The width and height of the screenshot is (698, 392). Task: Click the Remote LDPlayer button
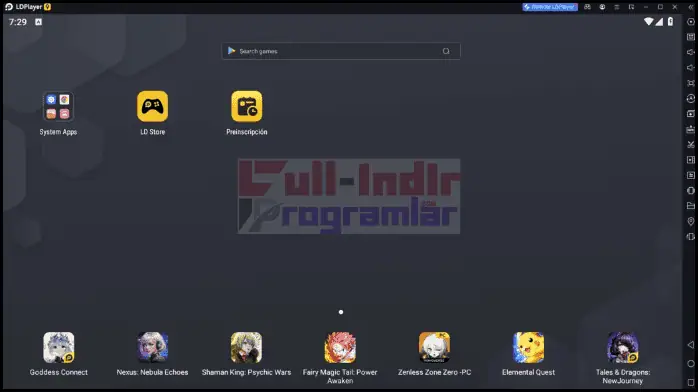pyautogui.click(x=550, y=7)
